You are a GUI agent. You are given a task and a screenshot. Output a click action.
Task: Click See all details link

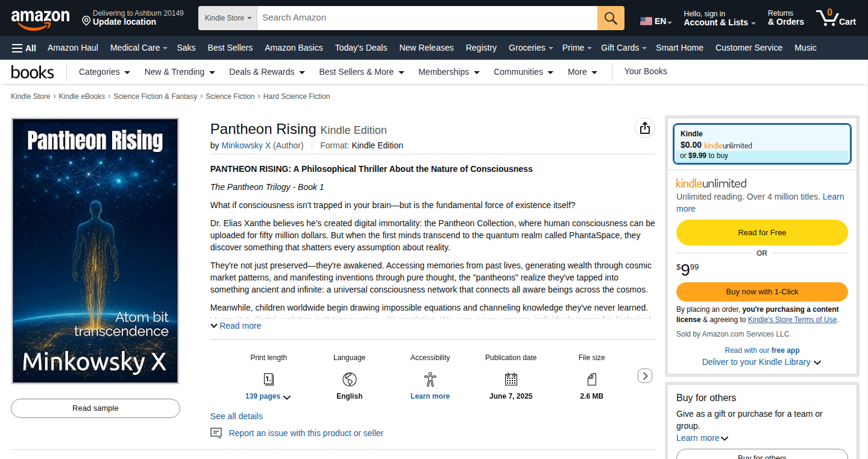[x=236, y=416]
